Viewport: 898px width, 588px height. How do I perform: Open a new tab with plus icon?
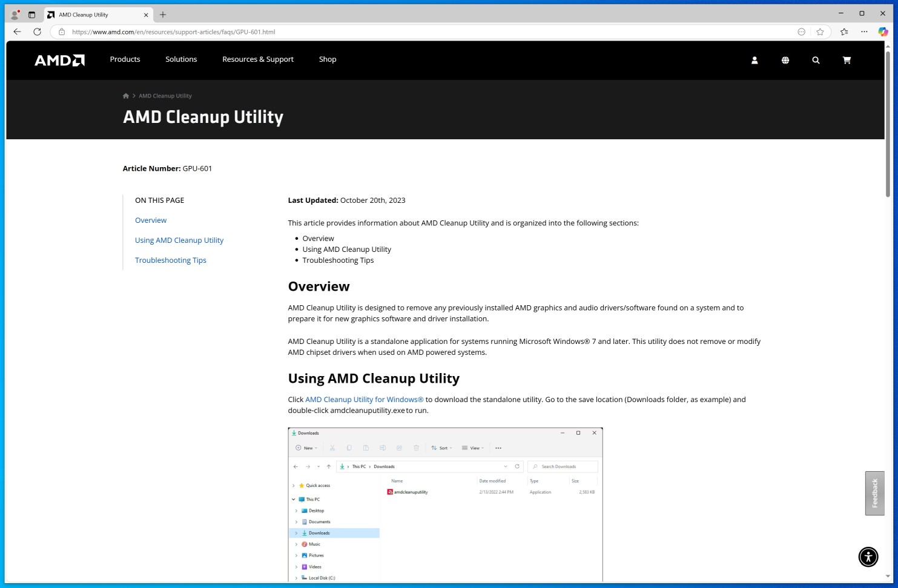163,15
